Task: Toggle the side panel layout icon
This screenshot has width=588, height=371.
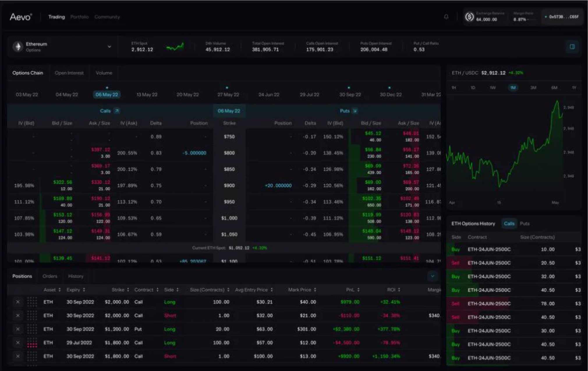Action: (x=572, y=47)
